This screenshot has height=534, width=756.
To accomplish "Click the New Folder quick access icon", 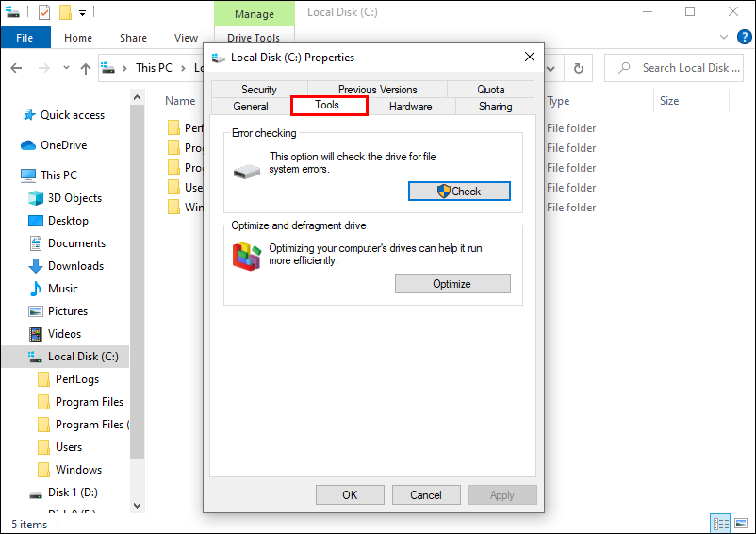I will (x=66, y=12).
